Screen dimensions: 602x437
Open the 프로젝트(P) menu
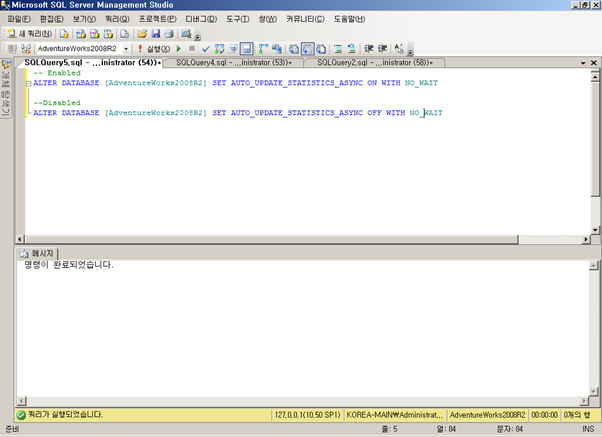[x=158, y=19]
